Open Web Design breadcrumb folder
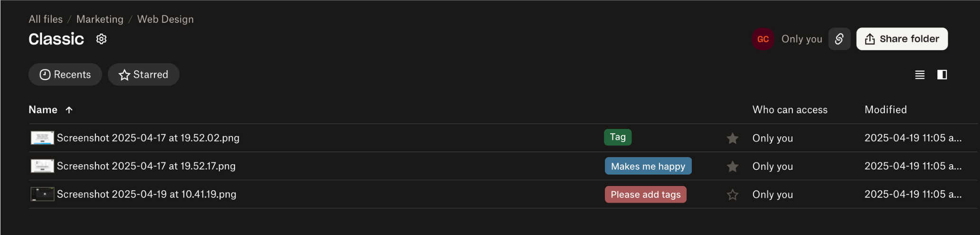Screen dimensions: 980x235 point(165,20)
